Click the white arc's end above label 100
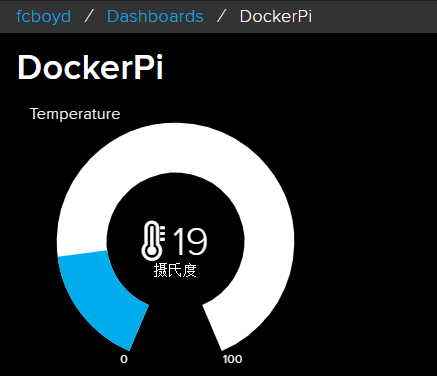 tap(212, 328)
